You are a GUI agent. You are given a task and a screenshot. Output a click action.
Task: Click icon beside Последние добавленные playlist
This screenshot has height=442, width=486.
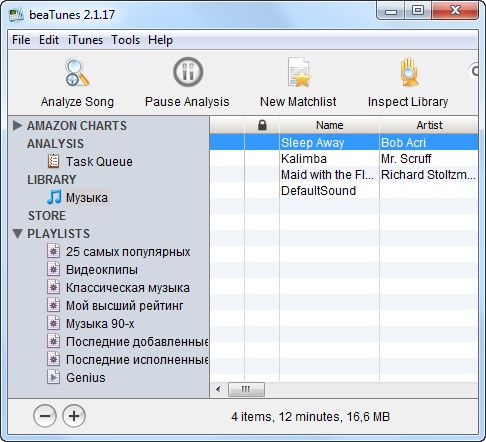coord(53,341)
